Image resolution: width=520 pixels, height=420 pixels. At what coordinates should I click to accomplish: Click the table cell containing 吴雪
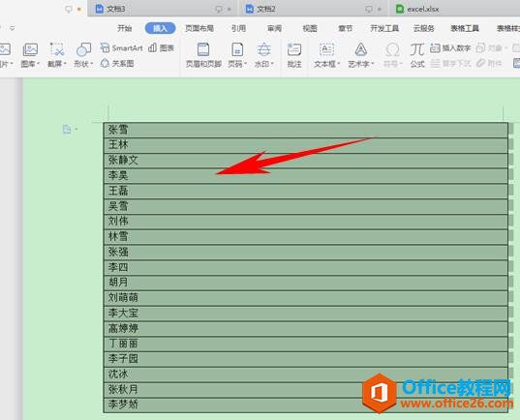(x=305, y=206)
